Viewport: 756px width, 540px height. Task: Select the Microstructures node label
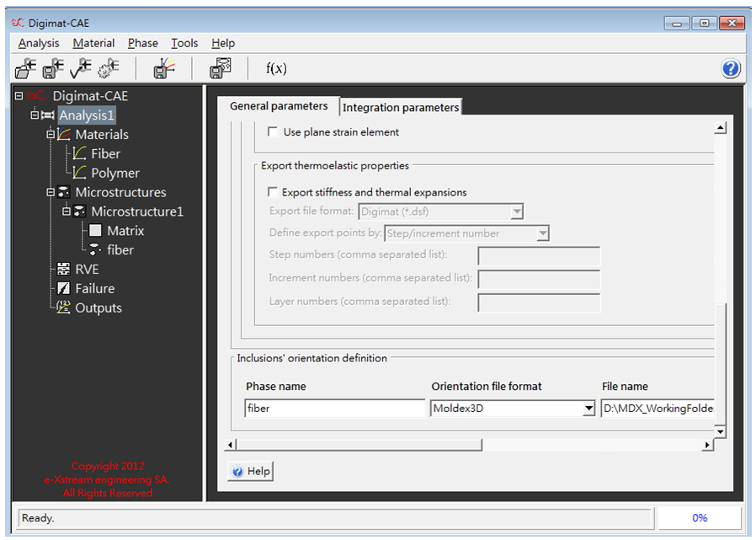(x=120, y=192)
